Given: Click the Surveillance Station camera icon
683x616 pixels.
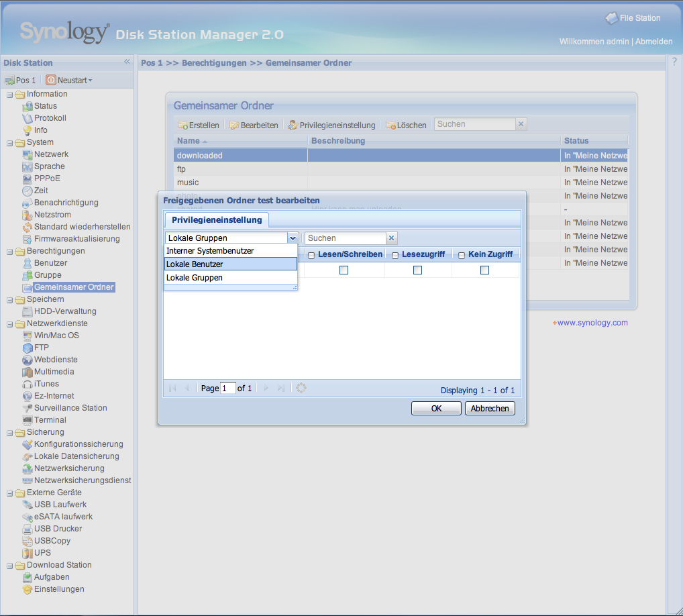Looking at the screenshot, I should (x=28, y=408).
